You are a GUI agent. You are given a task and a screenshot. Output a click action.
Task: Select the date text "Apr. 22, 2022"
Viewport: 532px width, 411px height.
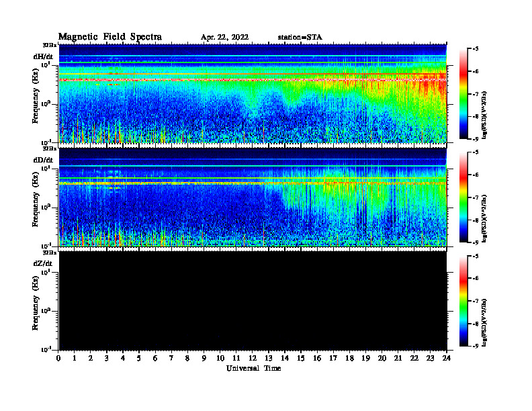point(224,38)
